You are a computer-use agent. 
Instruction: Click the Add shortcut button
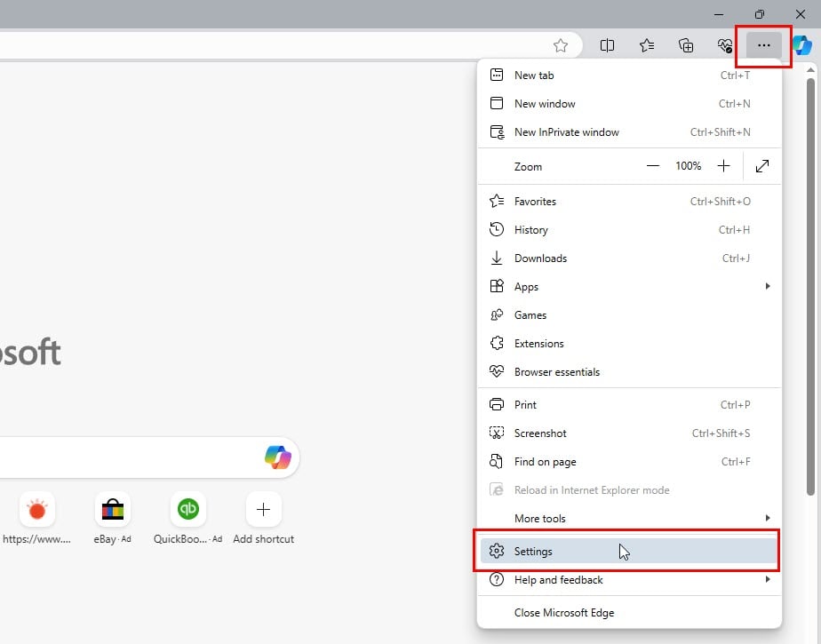[x=263, y=510]
